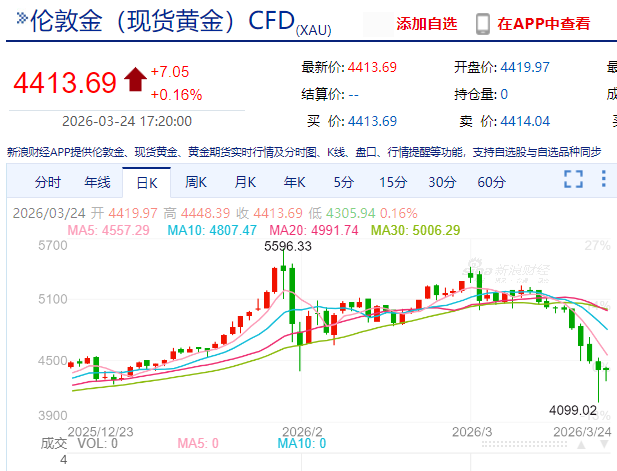Switch to the 60分 interval tab
Screen dimensions: 617x471
tap(491, 182)
